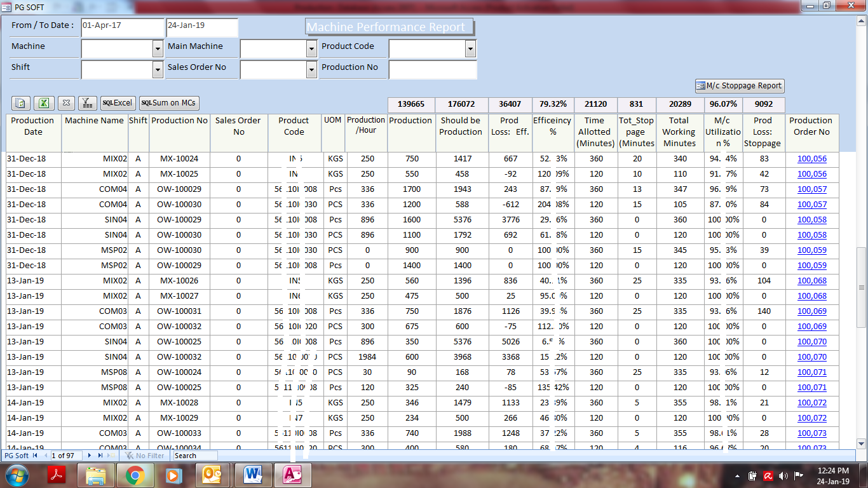Open production order 100,071 for OW-100024

(812, 372)
